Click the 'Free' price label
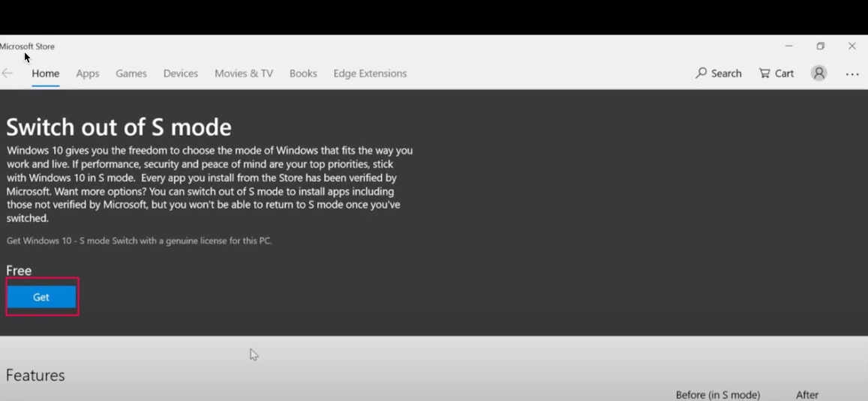The width and height of the screenshot is (868, 401). click(19, 271)
